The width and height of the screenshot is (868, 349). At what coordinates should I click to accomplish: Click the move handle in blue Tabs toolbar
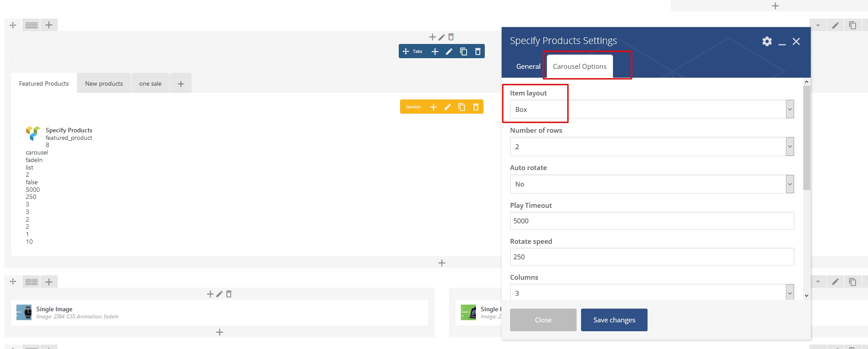click(x=405, y=52)
